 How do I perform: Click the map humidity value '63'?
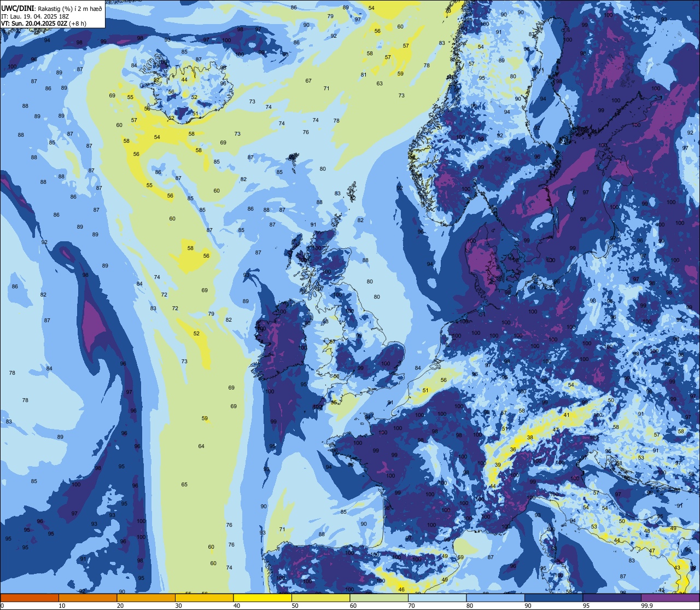pos(380,84)
